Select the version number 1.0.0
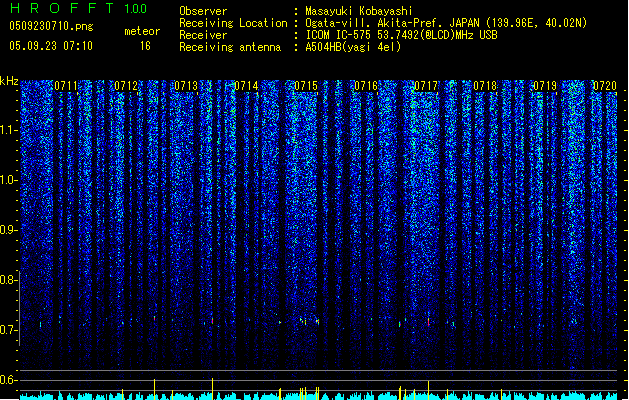Screen dimensions: 629x400 pyautogui.click(x=136, y=9)
